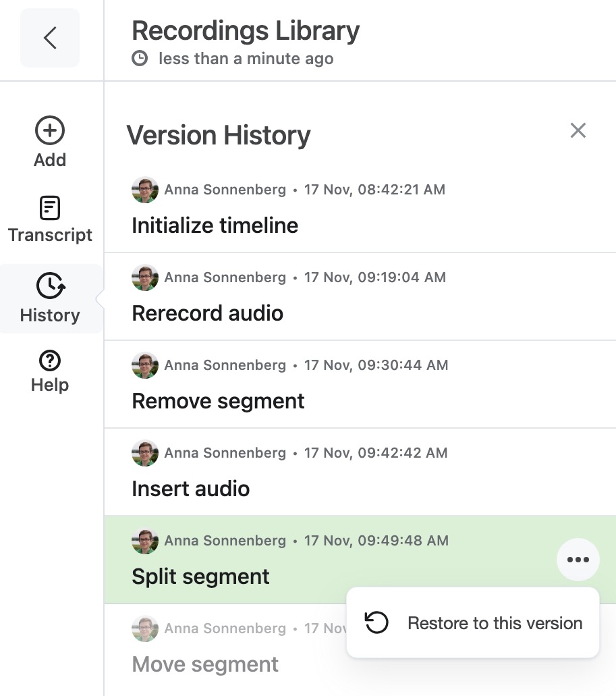Open the Transcript sidebar icon

point(50,208)
